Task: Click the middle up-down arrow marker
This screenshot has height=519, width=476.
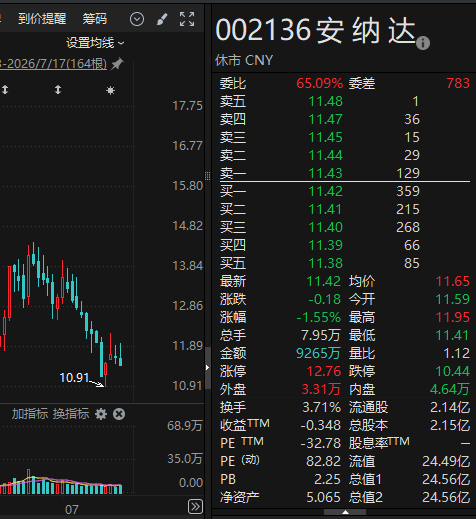Action: point(58,90)
